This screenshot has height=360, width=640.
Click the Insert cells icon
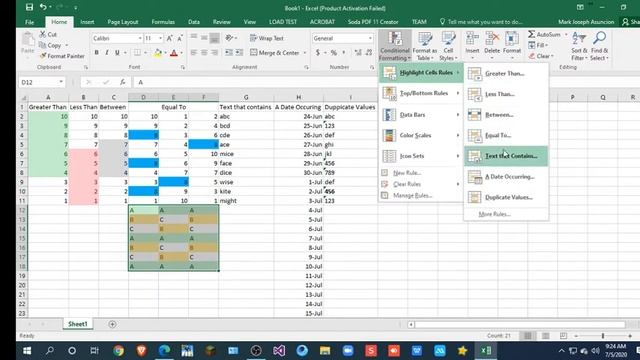[472, 39]
